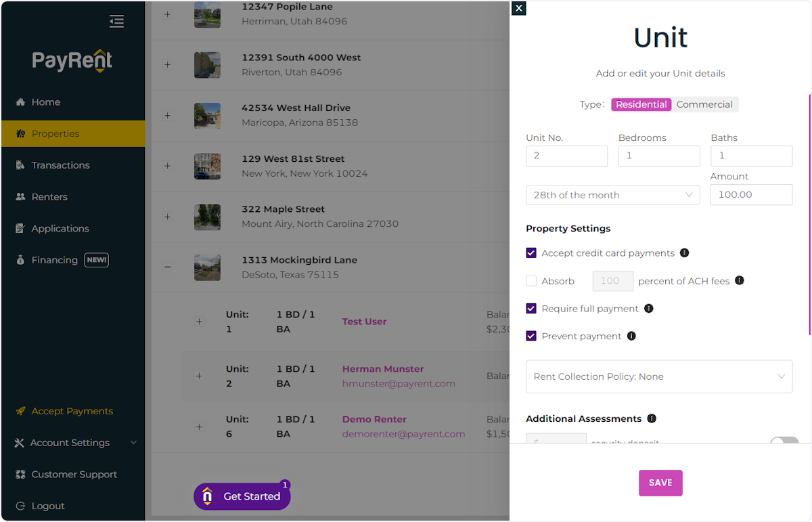Image resolution: width=812 pixels, height=522 pixels.
Task: Enable the Absorb ACH fees checkbox
Action: pos(531,281)
